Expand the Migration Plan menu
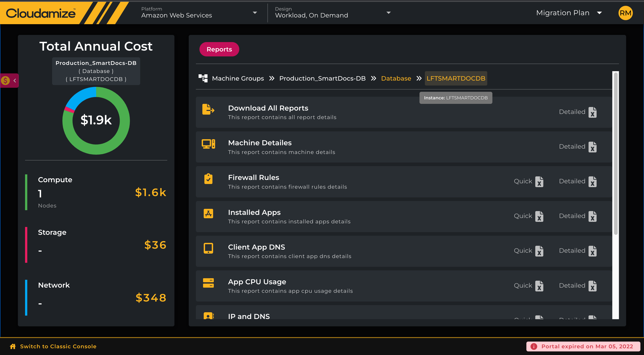 pyautogui.click(x=569, y=13)
